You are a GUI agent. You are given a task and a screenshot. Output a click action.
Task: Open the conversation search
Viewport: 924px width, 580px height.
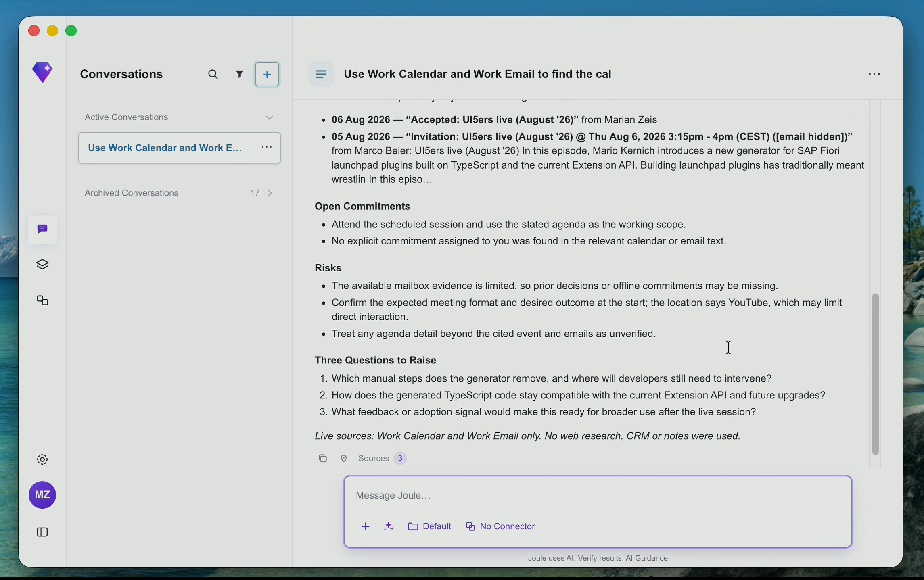coord(213,74)
